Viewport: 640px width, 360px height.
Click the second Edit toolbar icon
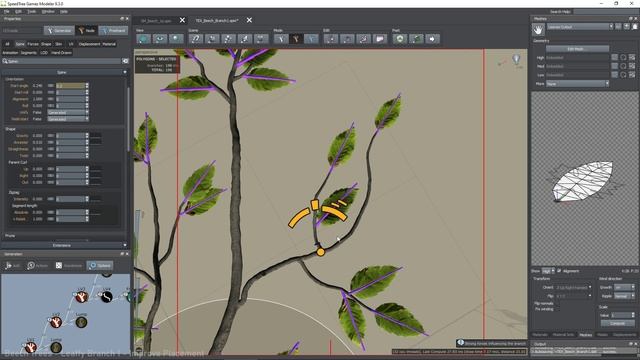click(x=347, y=39)
